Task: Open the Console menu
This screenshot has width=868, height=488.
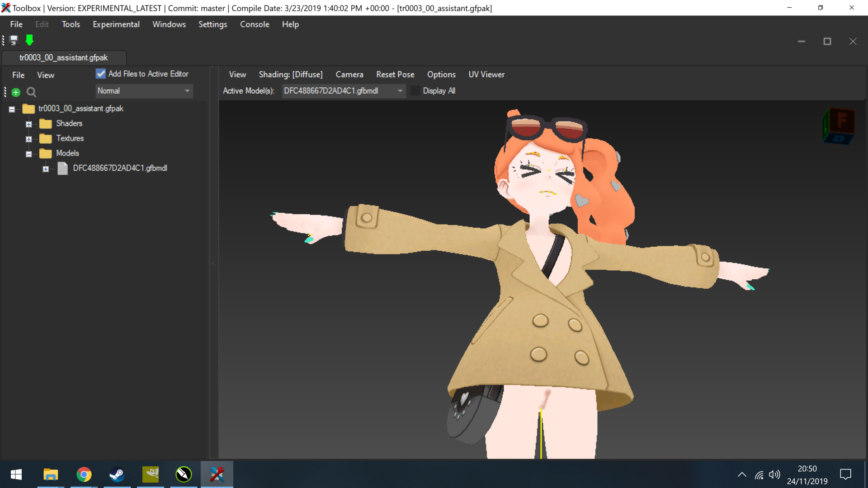Action: (x=255, y=24)
